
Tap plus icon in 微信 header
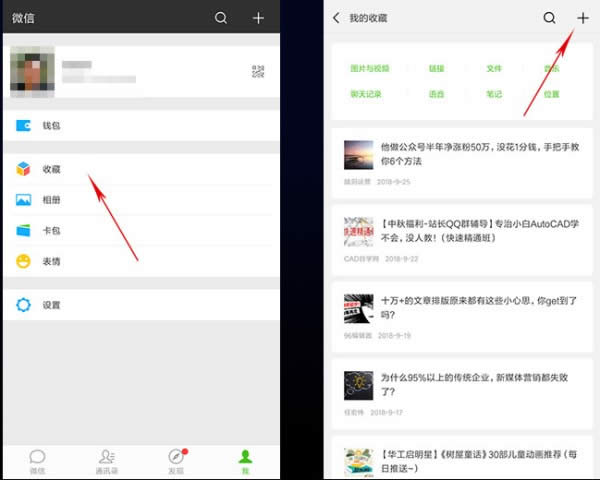click(258, 18)
